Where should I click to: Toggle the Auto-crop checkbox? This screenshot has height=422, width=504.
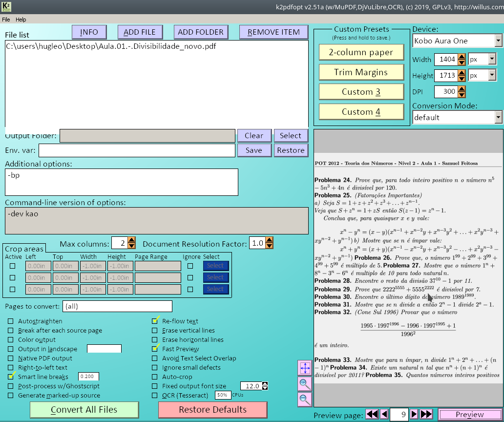(x=155, y=377)
